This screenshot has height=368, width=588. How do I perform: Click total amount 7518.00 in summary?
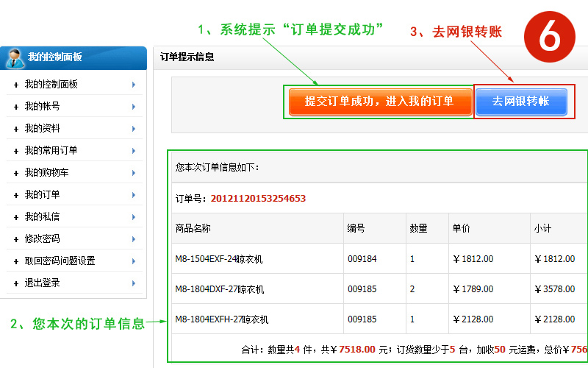coord(357,350)
